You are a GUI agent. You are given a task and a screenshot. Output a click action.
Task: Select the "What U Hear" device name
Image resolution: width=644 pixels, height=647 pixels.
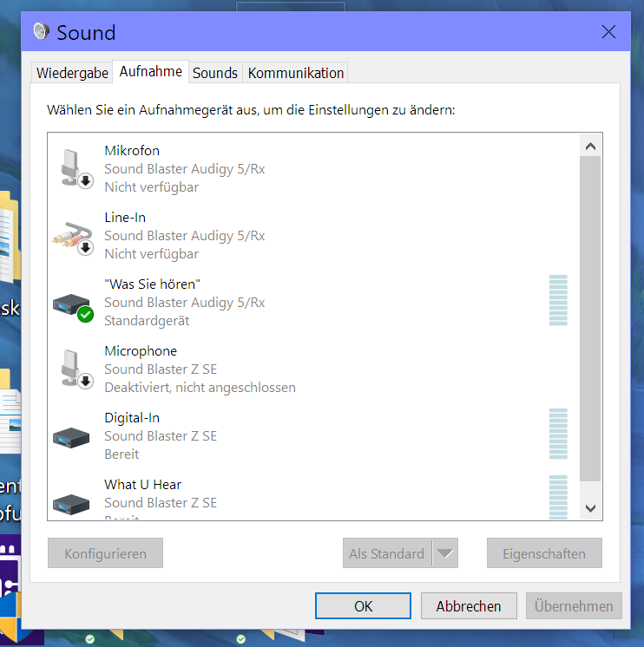point(143,485)
